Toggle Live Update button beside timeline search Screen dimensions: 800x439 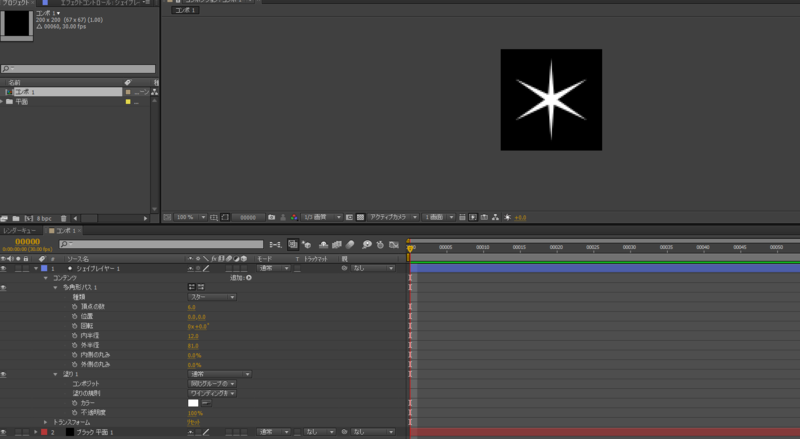click(x=292, y=245)
